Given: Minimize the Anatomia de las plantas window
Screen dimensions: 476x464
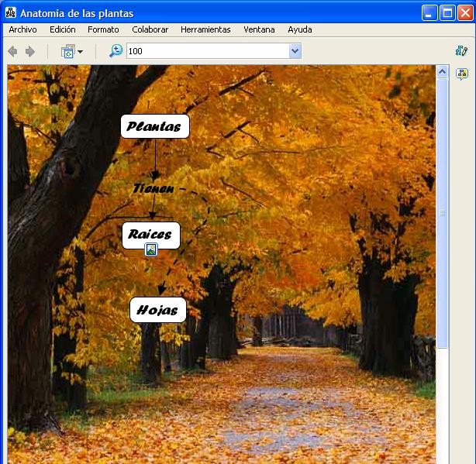Looking at the screenshot, I should (x=429, y=13).
